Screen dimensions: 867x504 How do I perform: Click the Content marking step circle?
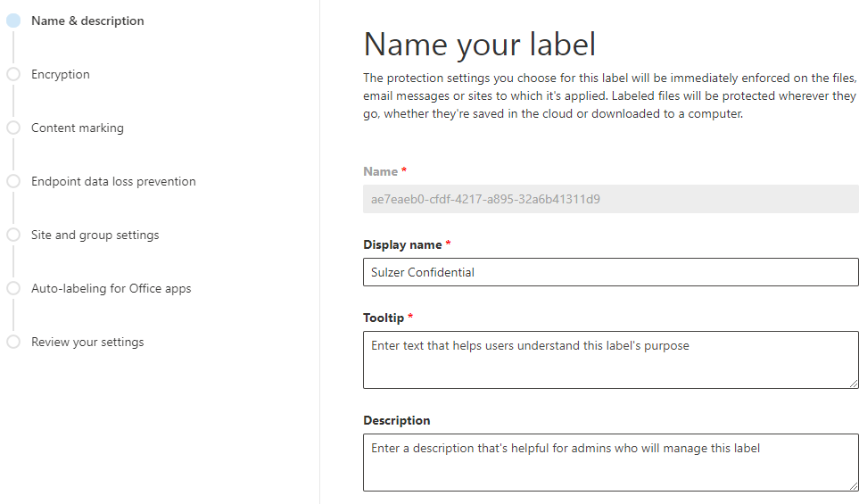[13, 128]
